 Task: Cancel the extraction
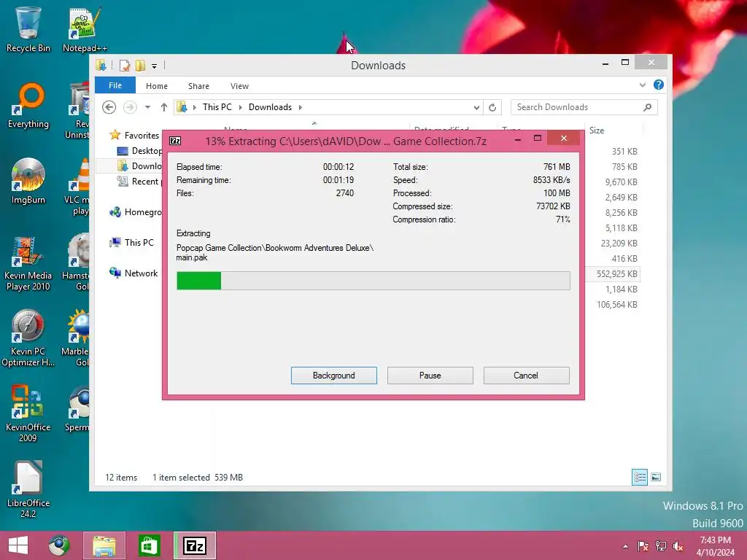527,376
